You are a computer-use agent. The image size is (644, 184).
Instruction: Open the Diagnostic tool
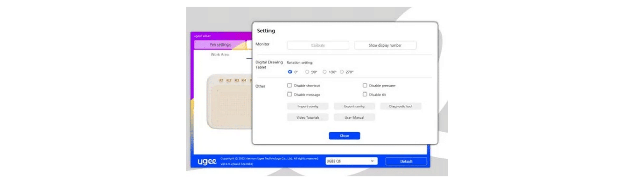pyautogui.click(x=401, y=106)
